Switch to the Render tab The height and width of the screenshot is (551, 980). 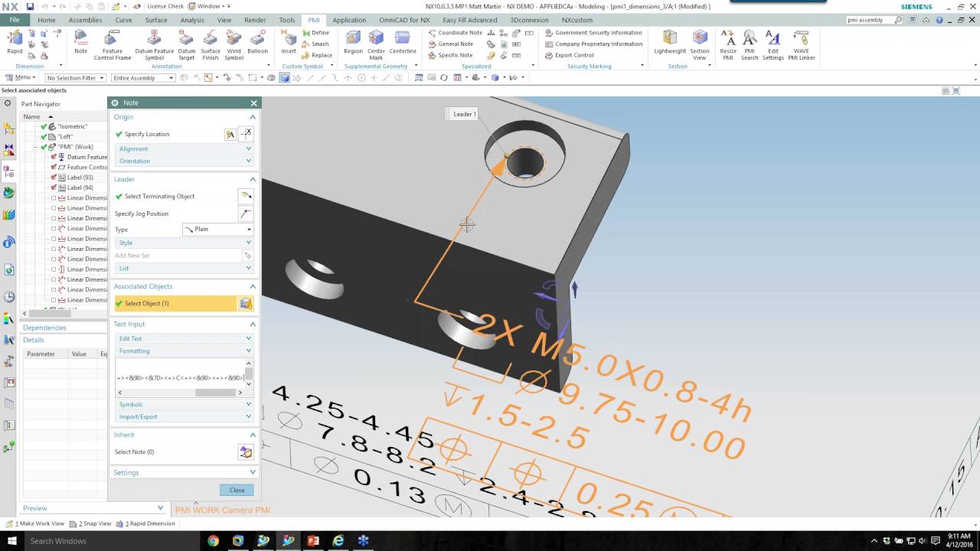[255, 20]
